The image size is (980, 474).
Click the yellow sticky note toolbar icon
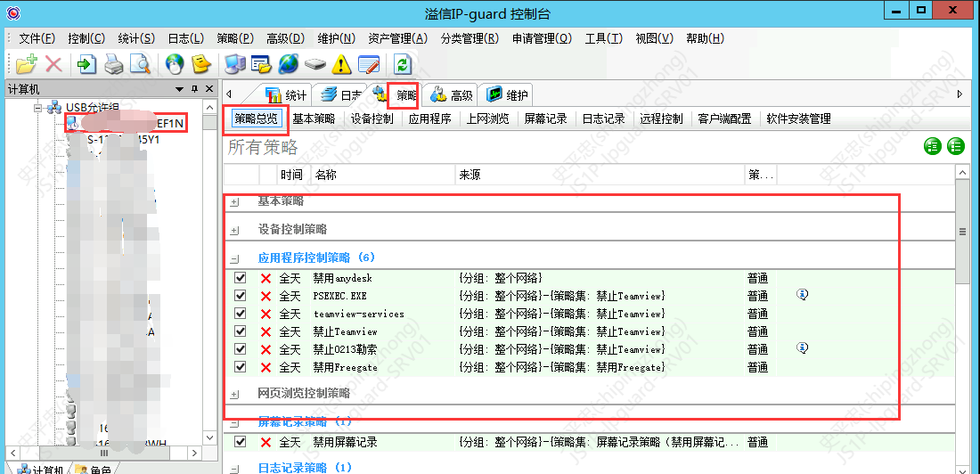[200, 64]
